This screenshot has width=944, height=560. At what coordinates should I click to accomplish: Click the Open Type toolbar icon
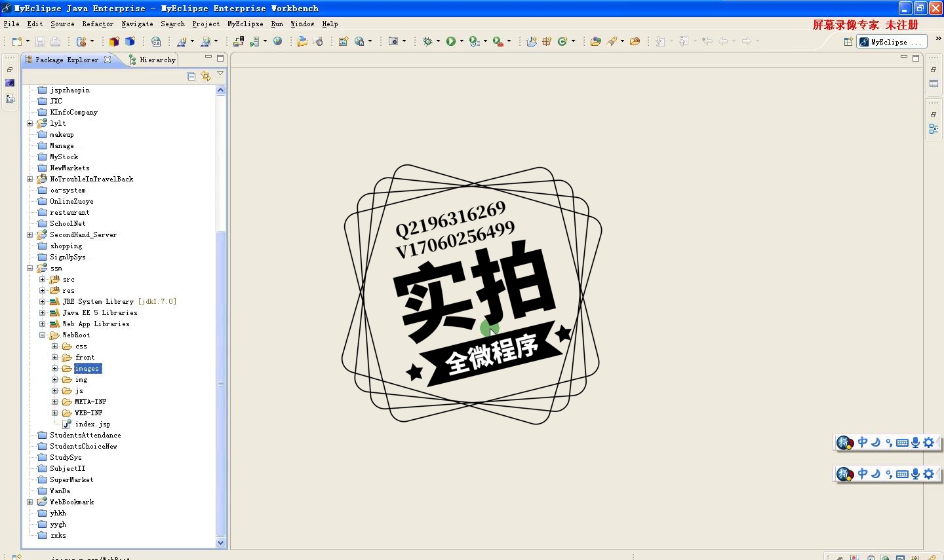coord(595,41)
